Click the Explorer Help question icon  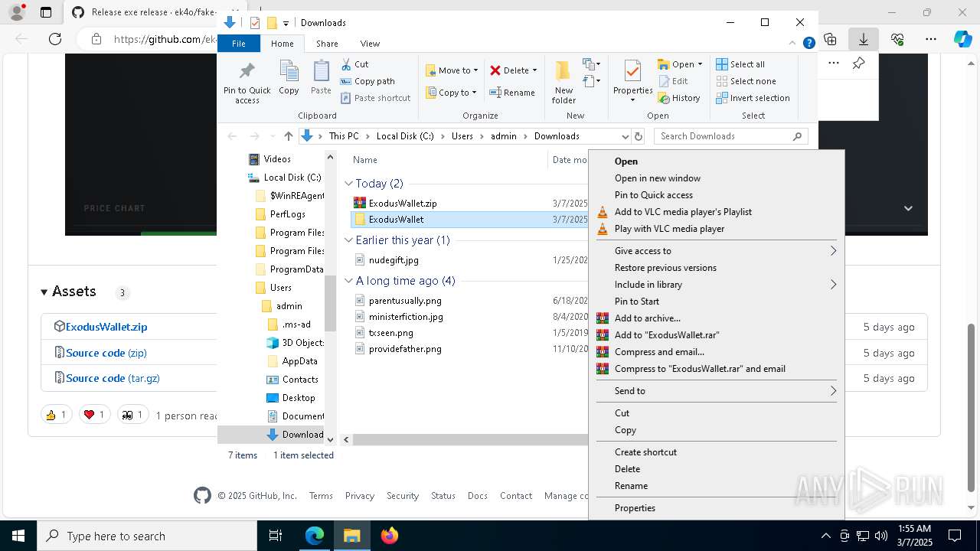point(808,44)
